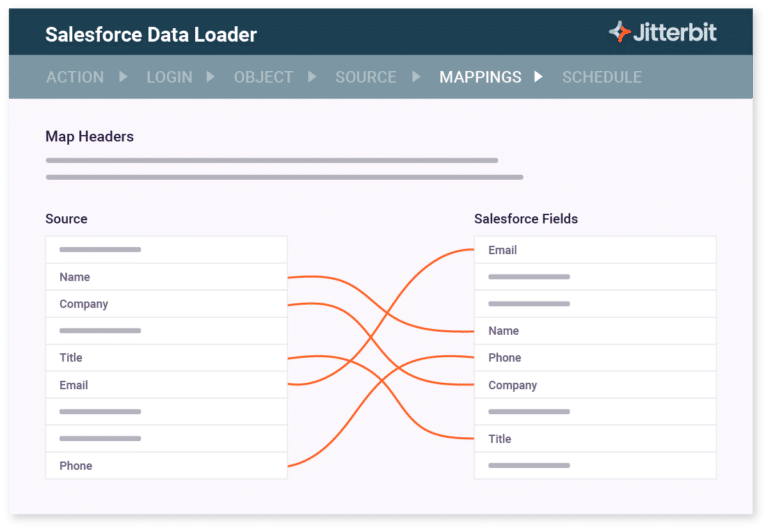Select the MAPPINGS step tab
Image resolution: width=768 pixels, height=530 pixels.
tap(480, 77)
